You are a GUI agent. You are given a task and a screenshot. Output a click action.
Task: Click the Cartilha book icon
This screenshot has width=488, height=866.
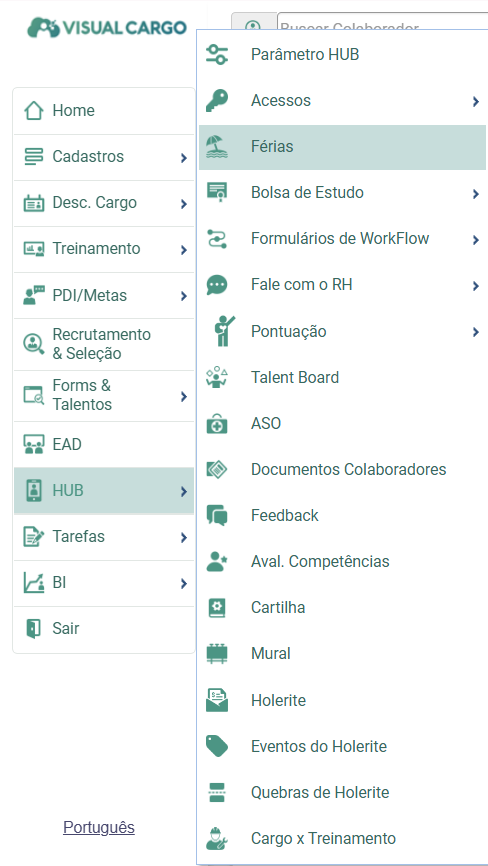tap(216, 608)
